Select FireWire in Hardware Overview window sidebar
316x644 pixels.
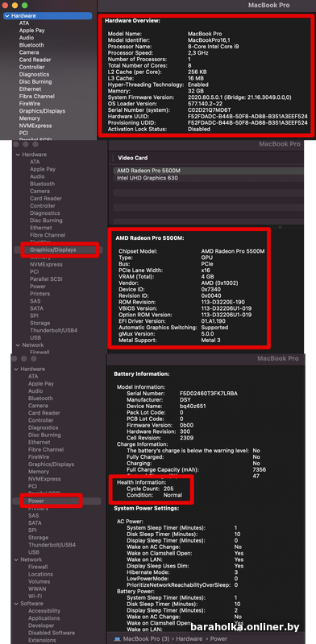[30, 104]
